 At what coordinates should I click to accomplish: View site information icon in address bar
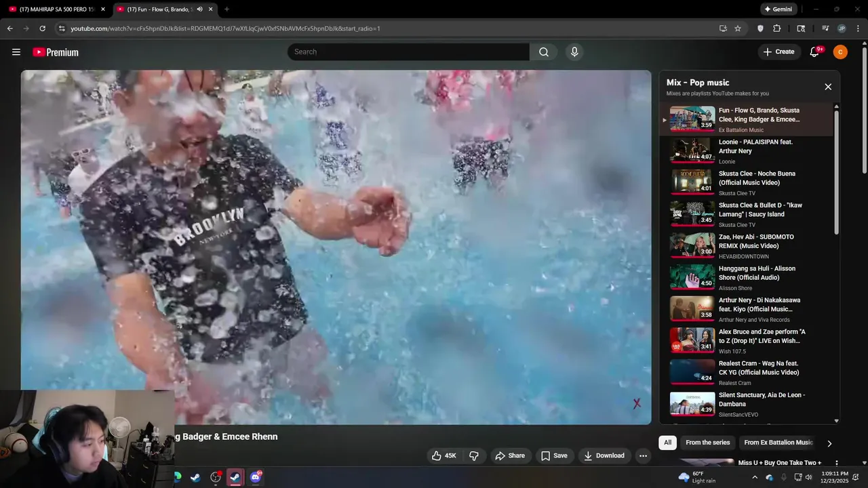(62, 28)
